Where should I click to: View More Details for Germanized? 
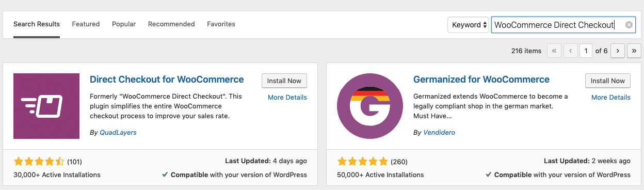[x=611, y=97]
